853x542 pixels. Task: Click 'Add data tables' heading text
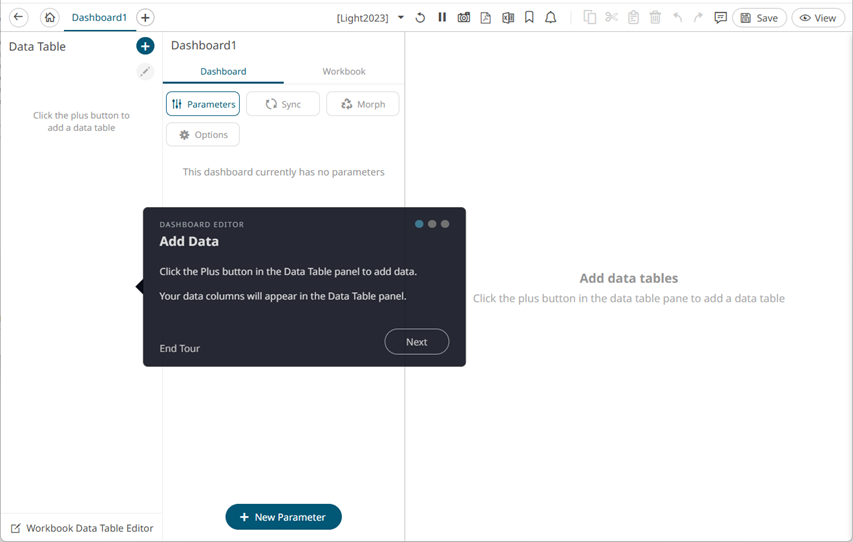(629, 278)
